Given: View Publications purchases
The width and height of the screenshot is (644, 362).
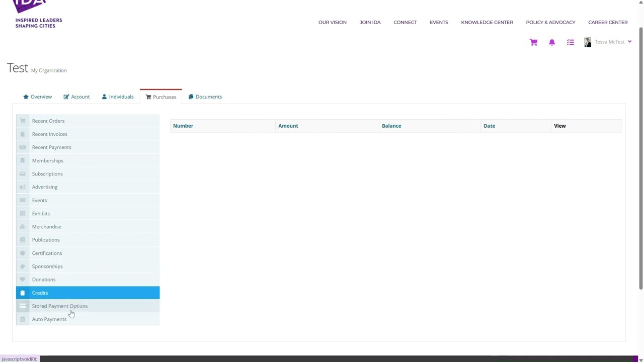Looking at the screenshot, I should pyautogui.click(x=88, y=240).
